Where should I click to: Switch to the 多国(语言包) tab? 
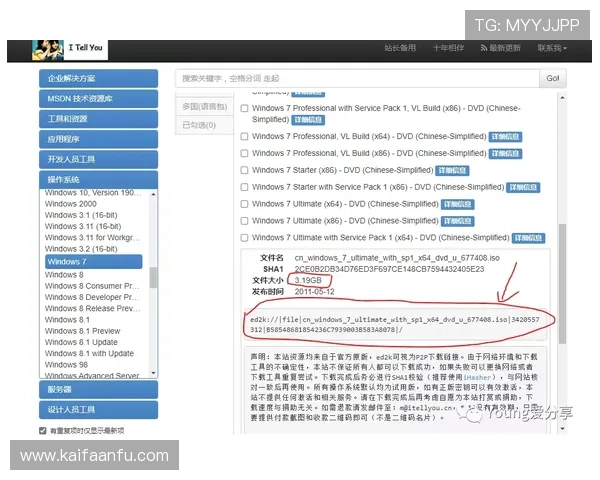pos(204,106)
